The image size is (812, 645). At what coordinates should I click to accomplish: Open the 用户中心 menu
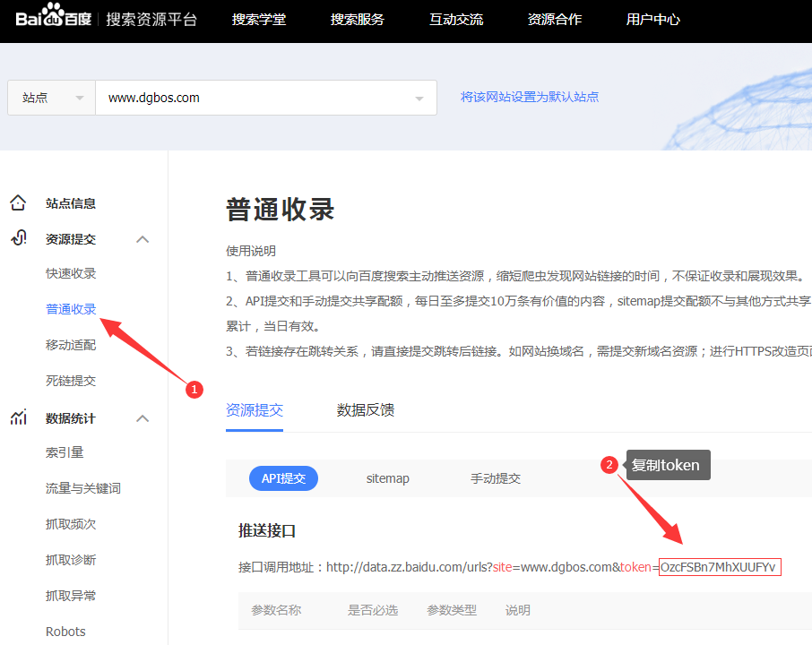coord(652,20)
